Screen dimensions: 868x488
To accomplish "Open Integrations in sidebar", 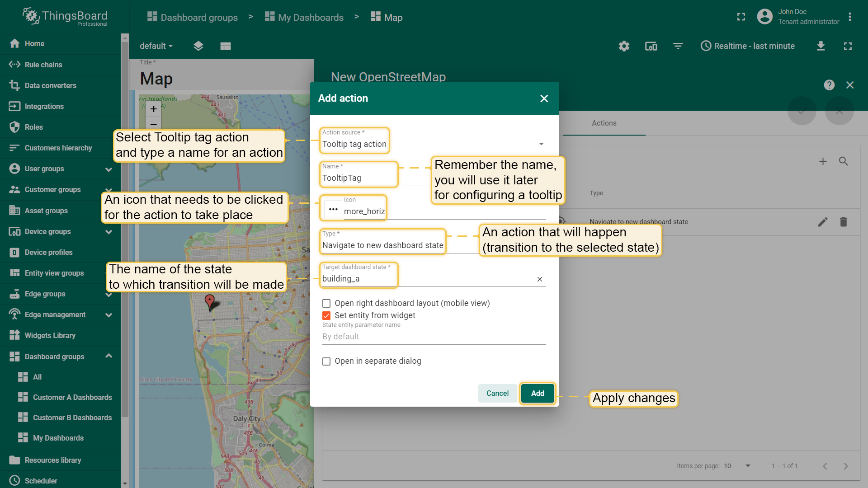I will pos(60,106).
